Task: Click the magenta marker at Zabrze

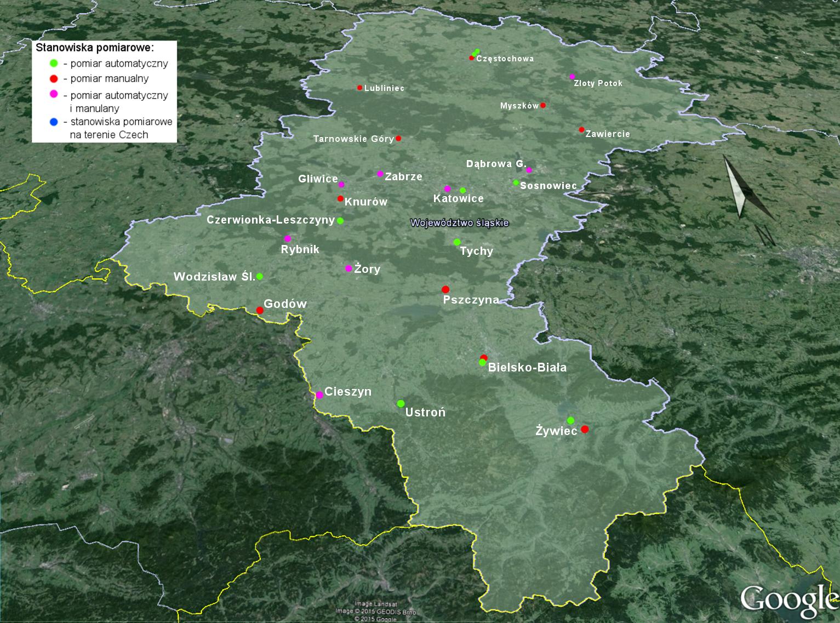Action: click(380, 174)
